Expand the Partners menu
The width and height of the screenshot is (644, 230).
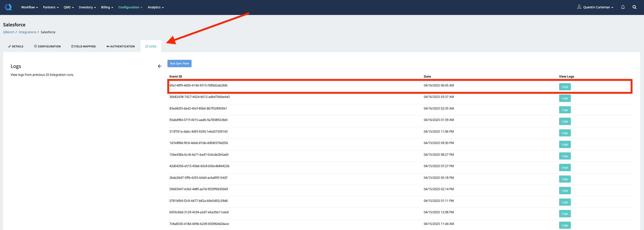51,7
